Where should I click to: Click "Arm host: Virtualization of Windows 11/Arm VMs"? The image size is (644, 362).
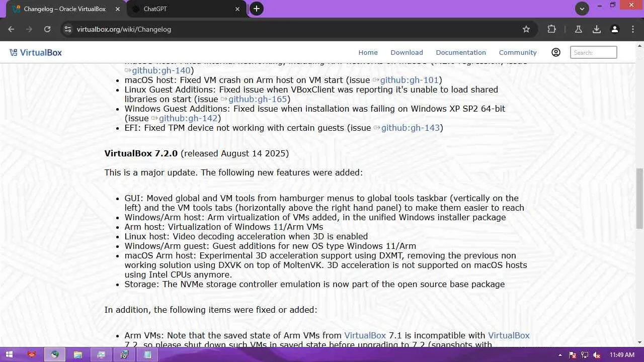(224, 227)
